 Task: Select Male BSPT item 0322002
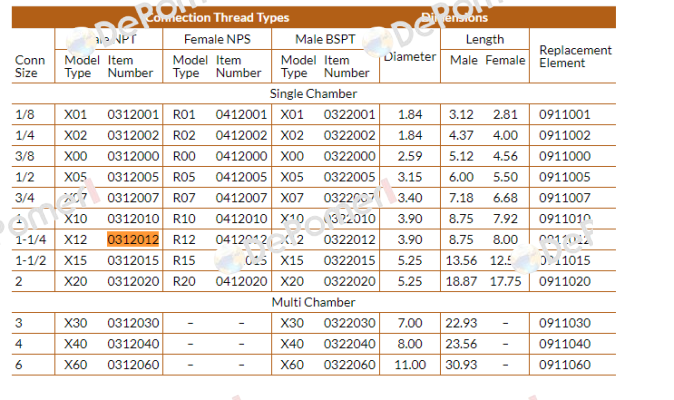pos(349,135)
